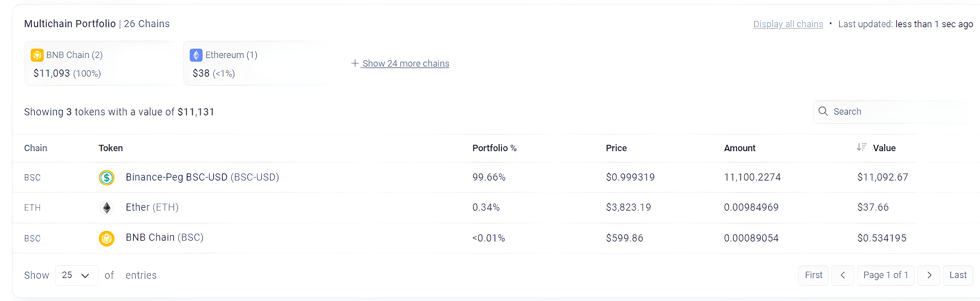Viewport: 980px width, 301px height.
Task: Click the next page arrow
Action: (x=929, y=275)
